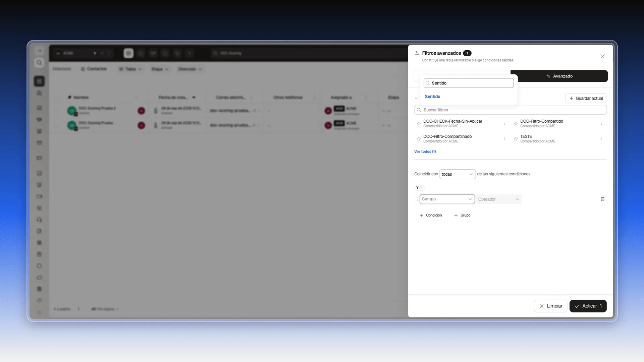Toggle the Y logical operator chip

point(419,188)
